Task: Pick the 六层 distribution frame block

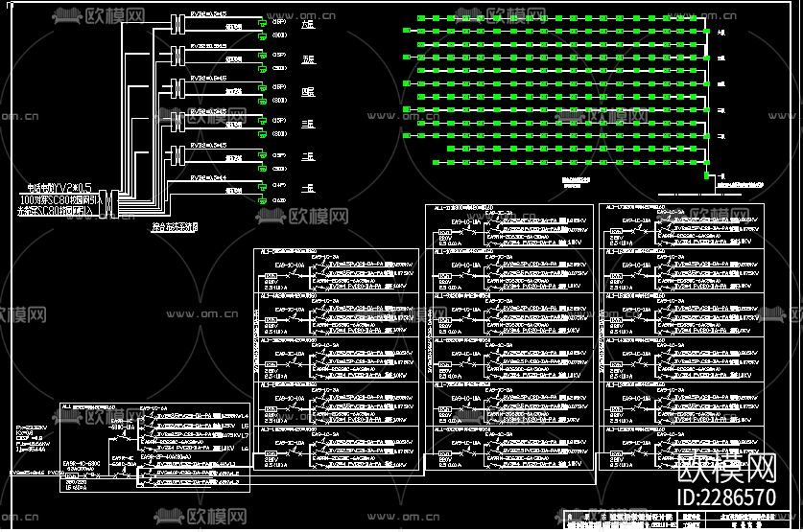Action: pyautogui.click(x=177, y=24)
